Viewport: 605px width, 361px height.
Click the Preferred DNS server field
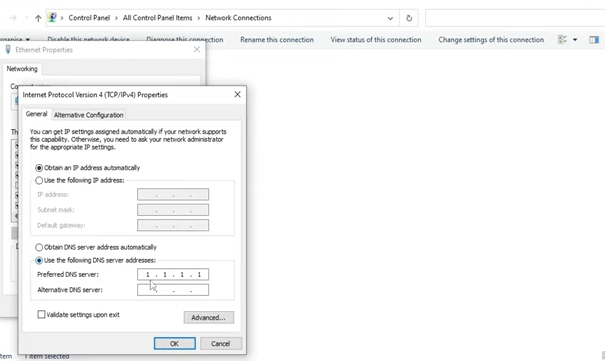pyautogui.click(x=173, y=274)
